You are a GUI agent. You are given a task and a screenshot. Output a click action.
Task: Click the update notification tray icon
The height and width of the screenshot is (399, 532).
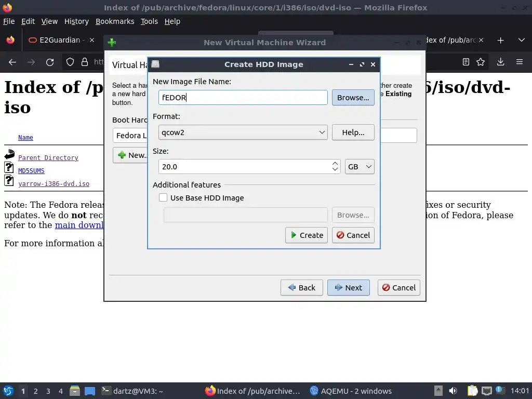(x=499, y=390)
